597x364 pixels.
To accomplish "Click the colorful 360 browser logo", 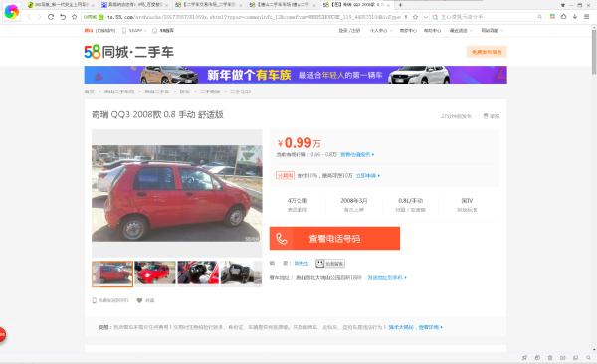I will [11, 12].
